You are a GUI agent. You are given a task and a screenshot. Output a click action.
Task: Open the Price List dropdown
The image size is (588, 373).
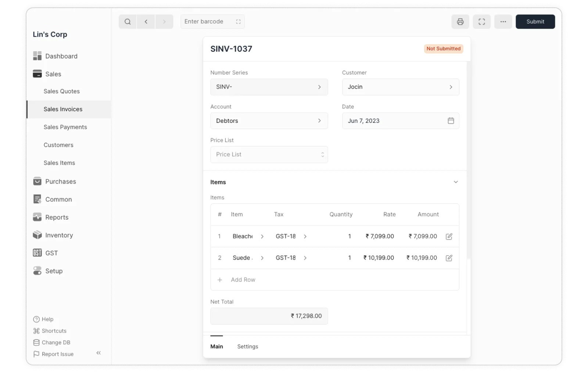click(269, 154)
